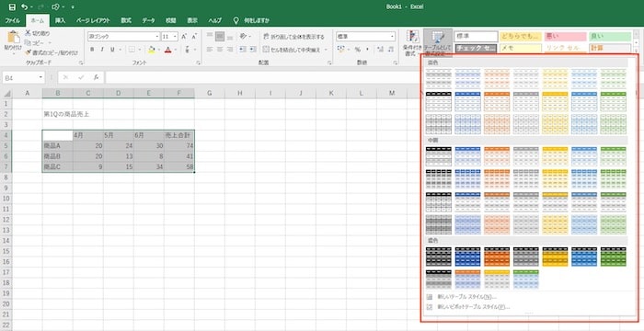
Task: Toggle bold formatting
Action: coord(92,50)
